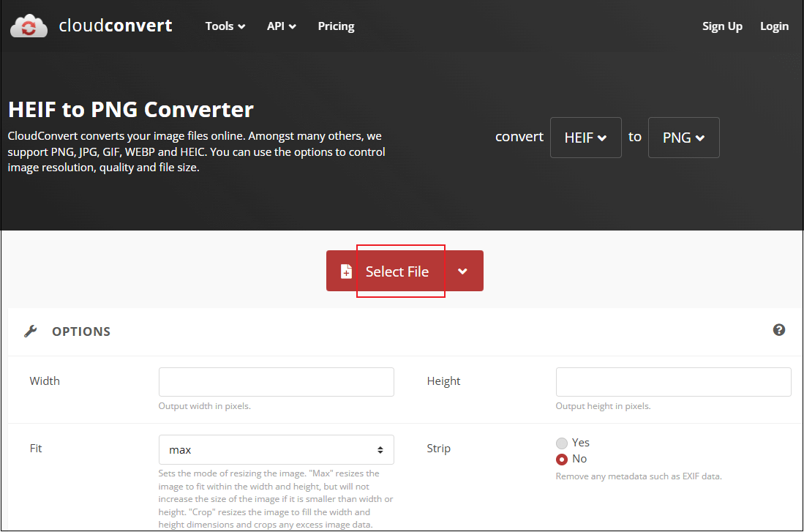Expand the Select File dropdown arrow
This screenshot has width=804, height=532.
[x=463, y=271]
